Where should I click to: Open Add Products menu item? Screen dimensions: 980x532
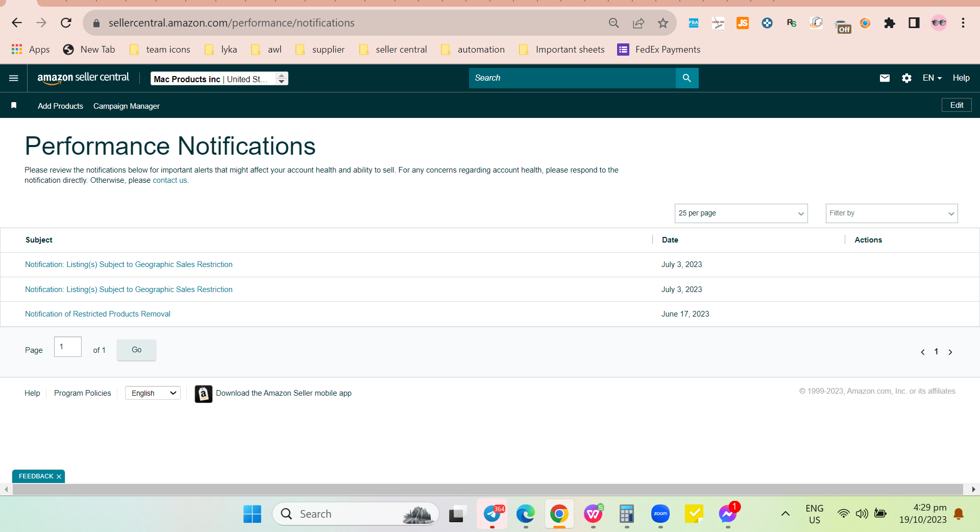point(60,106)
